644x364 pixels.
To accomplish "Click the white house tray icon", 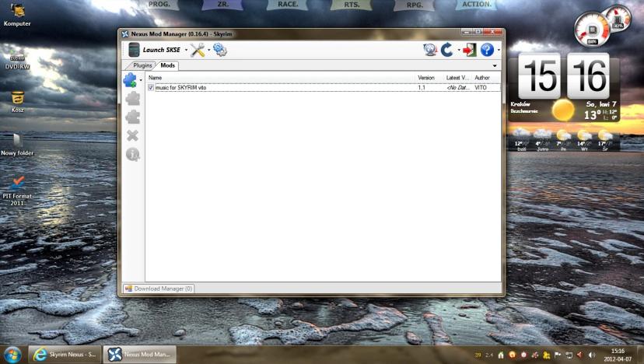I will click(x=501, y=355).
